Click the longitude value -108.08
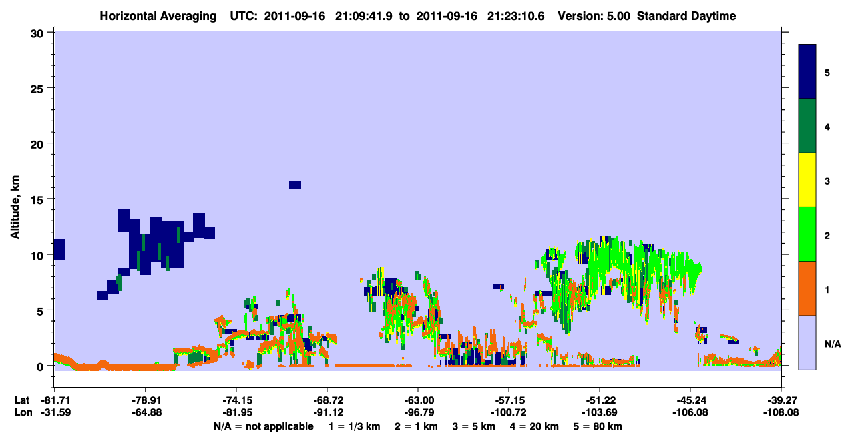The image size is (868, 445). [781, 412]
